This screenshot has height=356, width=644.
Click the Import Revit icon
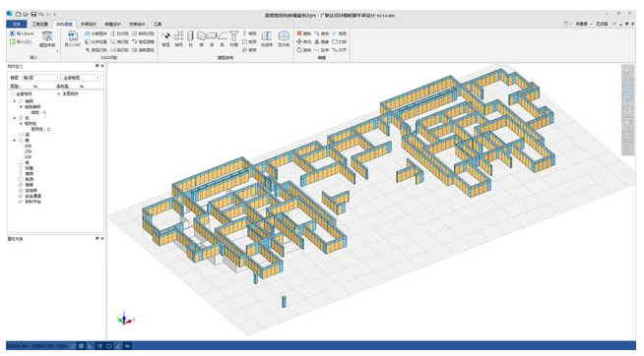(x=13, y=33)
